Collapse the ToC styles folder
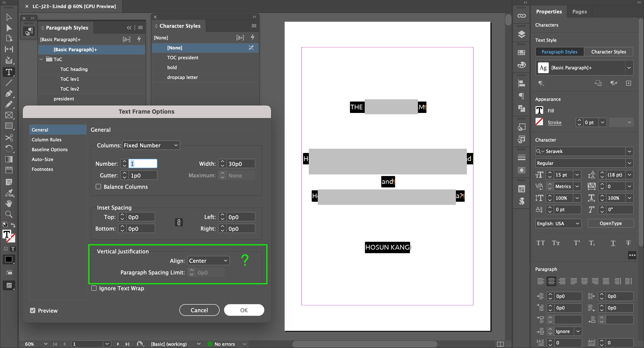This screenshot has width=644, height=348. pyautogui.click(x=41, y=59)
